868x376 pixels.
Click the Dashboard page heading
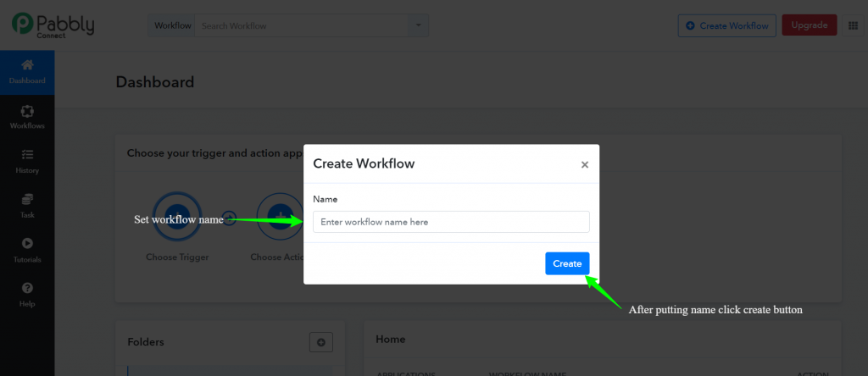pyautogui.click(x=155, y=82)
